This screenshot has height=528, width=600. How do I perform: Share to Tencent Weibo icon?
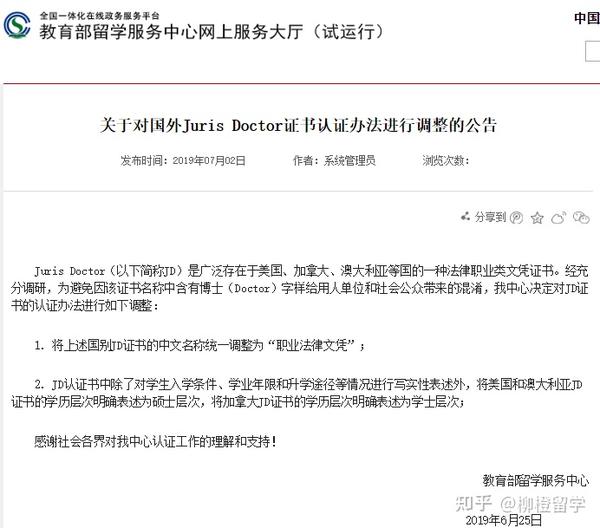(517, 218)
